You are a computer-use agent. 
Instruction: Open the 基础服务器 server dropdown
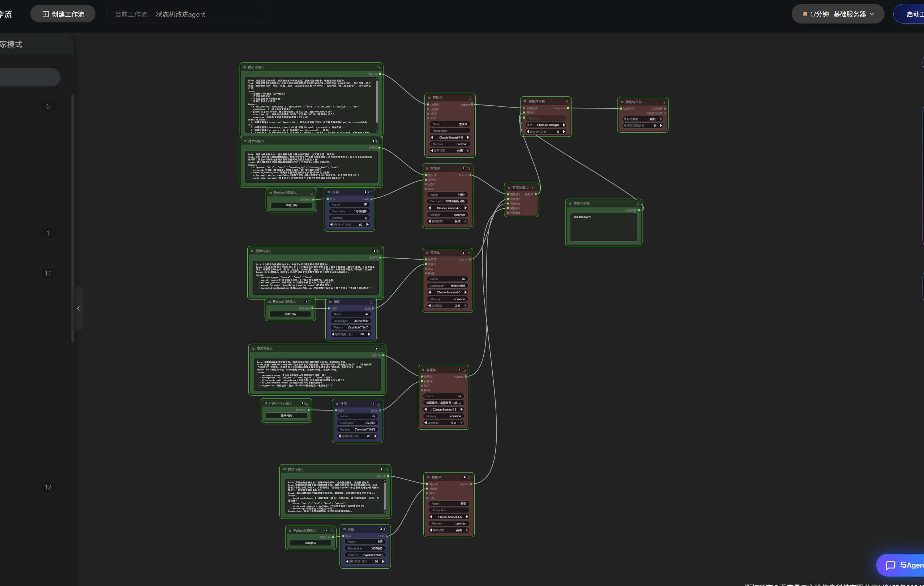(838, 14)
